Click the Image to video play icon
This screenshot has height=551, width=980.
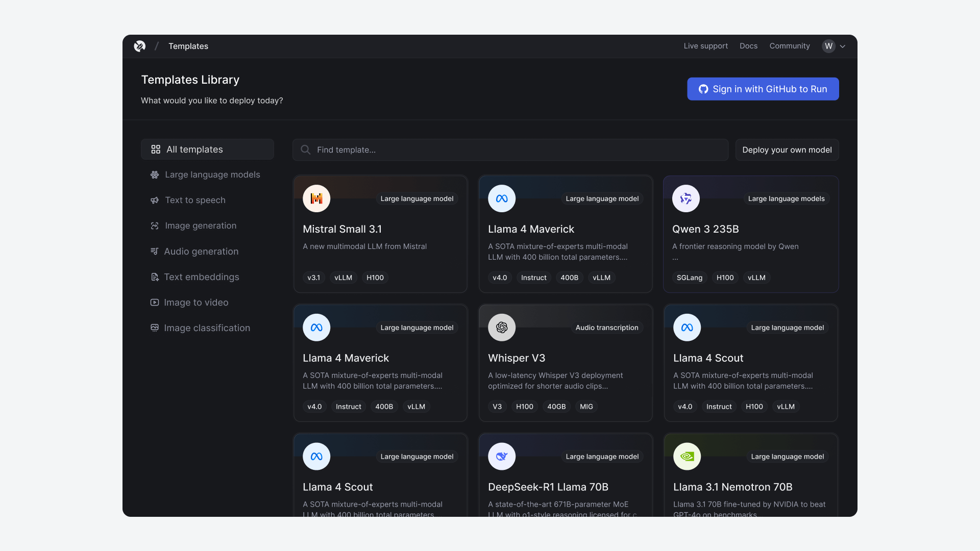[155, 303]
